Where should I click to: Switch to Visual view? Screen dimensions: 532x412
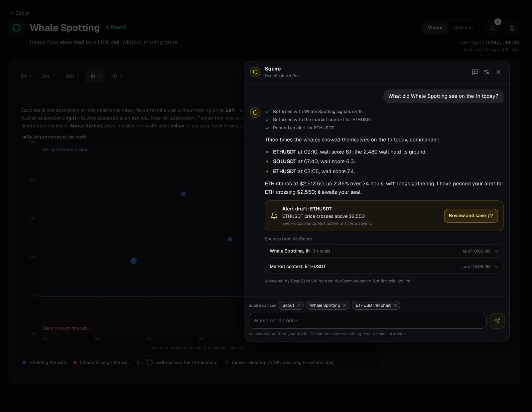[x=435, y=28]
